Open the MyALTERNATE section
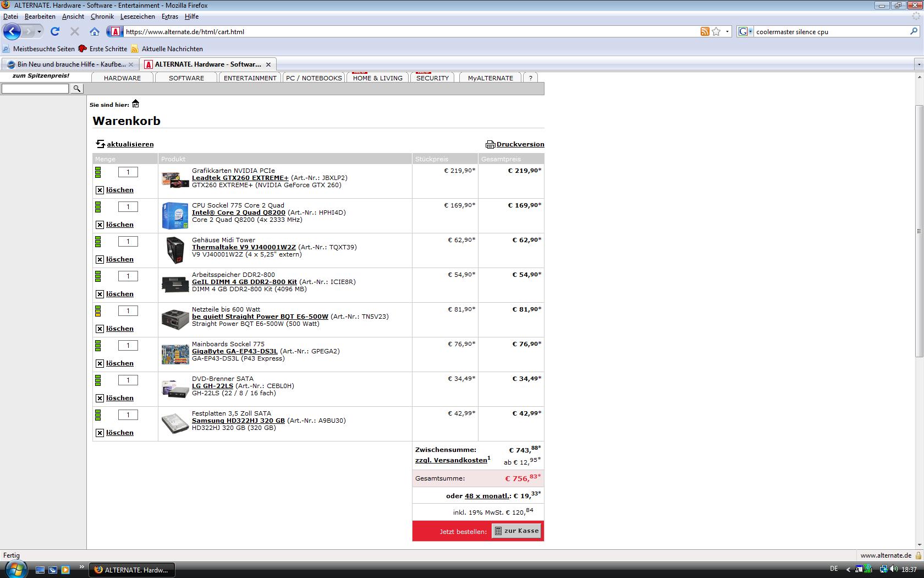924x578 pixels. click(491, 78)
